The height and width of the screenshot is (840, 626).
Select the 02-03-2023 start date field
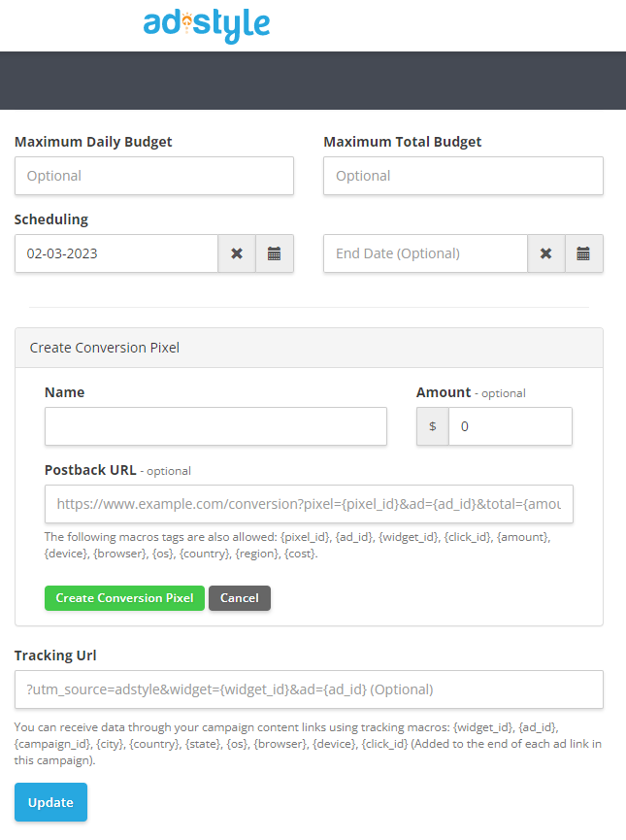[x=116, y=253]
